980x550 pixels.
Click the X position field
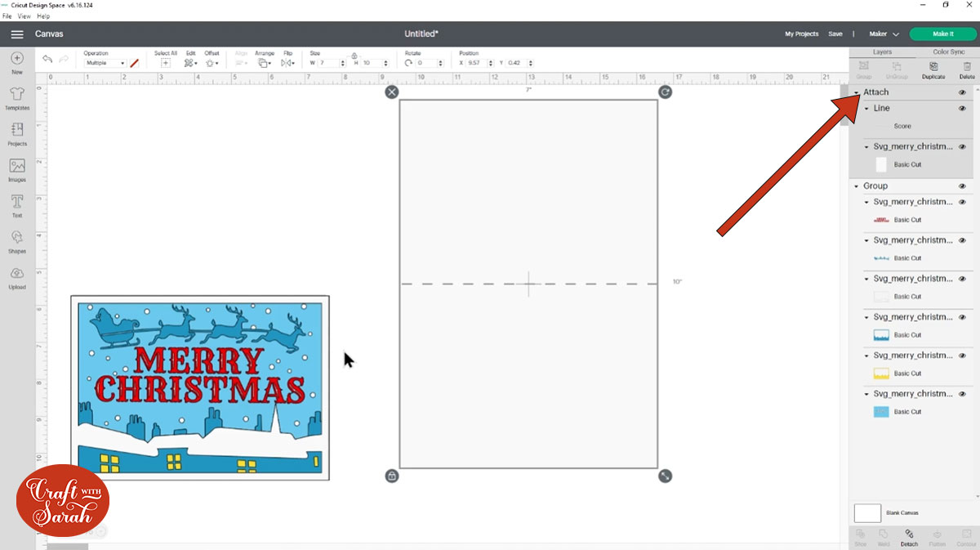pyautogui.click(x=480, y=63)
